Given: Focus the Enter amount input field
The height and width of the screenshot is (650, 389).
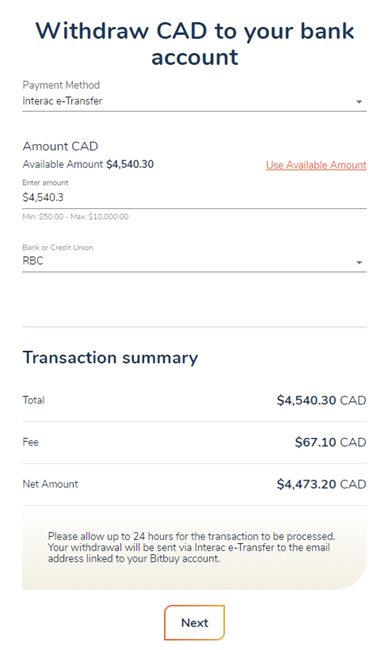Looking at the screenshot, I should [194, 197].
